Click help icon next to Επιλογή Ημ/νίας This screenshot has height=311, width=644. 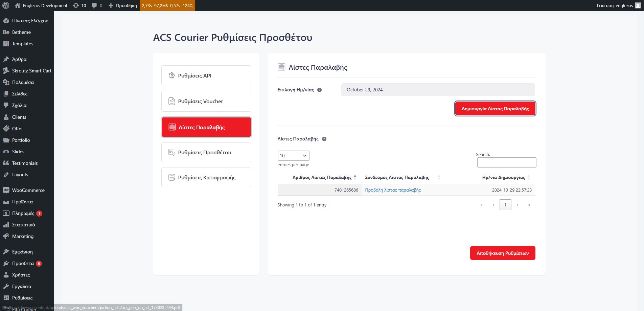(319, 90)
